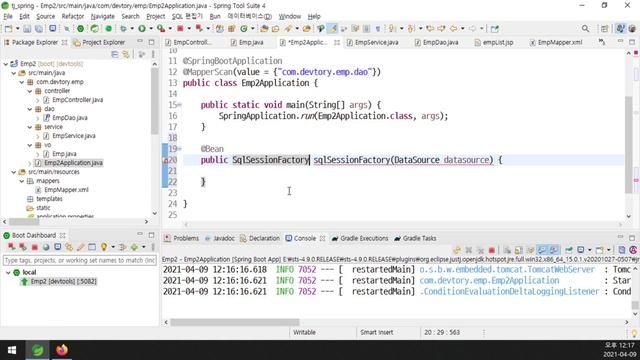The width and height of the screenshot is (640, 360).
Task: Click the Boot Dashboard open browser globe icon
Action: pyautogui.click(x=46, y=247)
